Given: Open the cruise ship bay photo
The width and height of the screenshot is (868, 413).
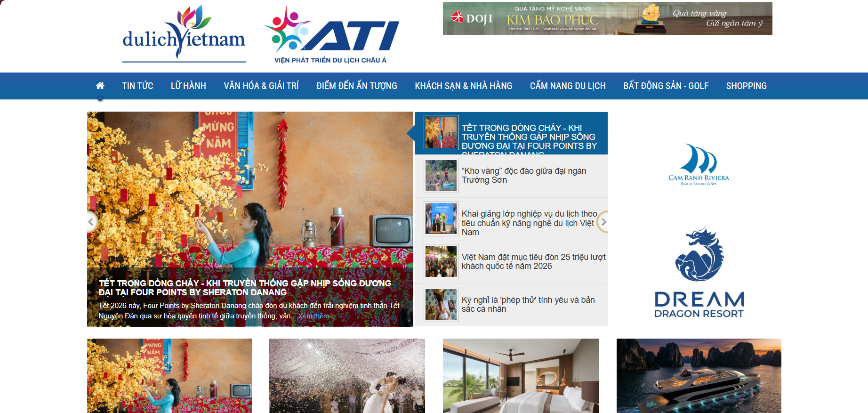Looking at the screenshot, I should pyautogui.click(x=699, y=375).
